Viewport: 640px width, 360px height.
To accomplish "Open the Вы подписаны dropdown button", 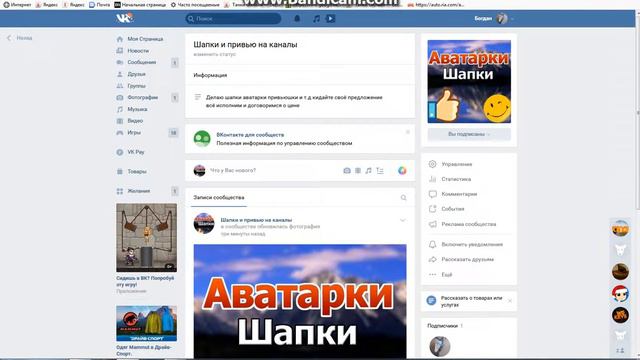I will tap(469, 134).
